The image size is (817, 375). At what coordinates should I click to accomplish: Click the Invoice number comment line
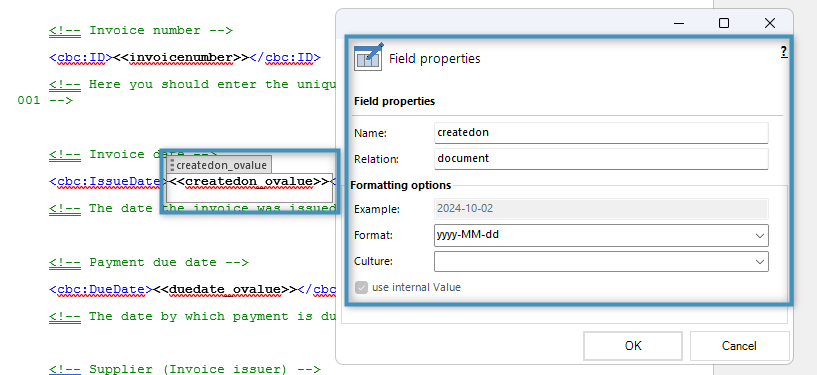point(141,30)
